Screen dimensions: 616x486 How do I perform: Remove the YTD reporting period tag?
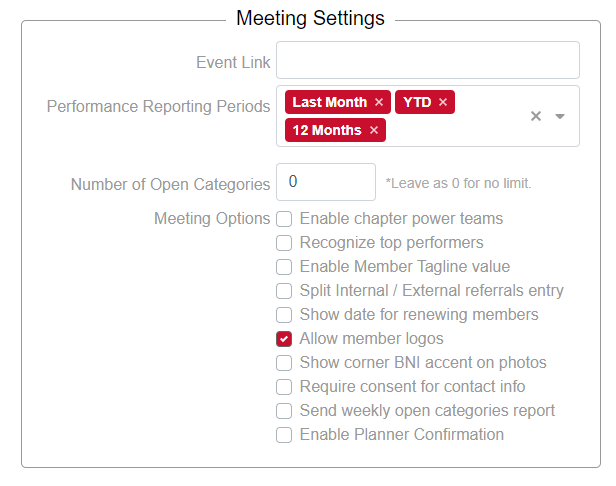pyautogui.click(x=443, y=102)
